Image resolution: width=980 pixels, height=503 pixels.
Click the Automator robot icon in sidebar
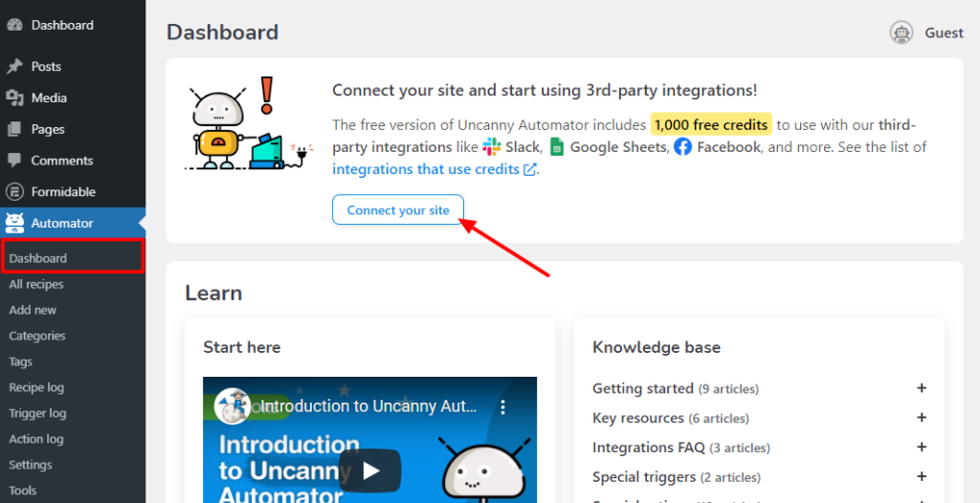(14, 223)
